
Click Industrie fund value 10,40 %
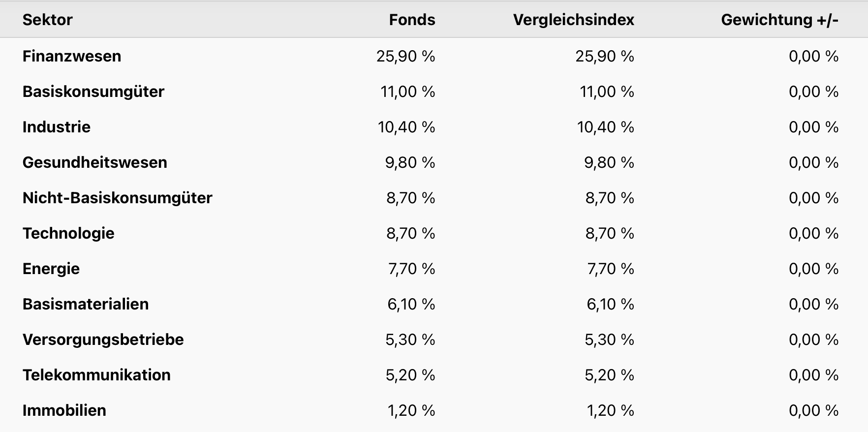[406, 127]
